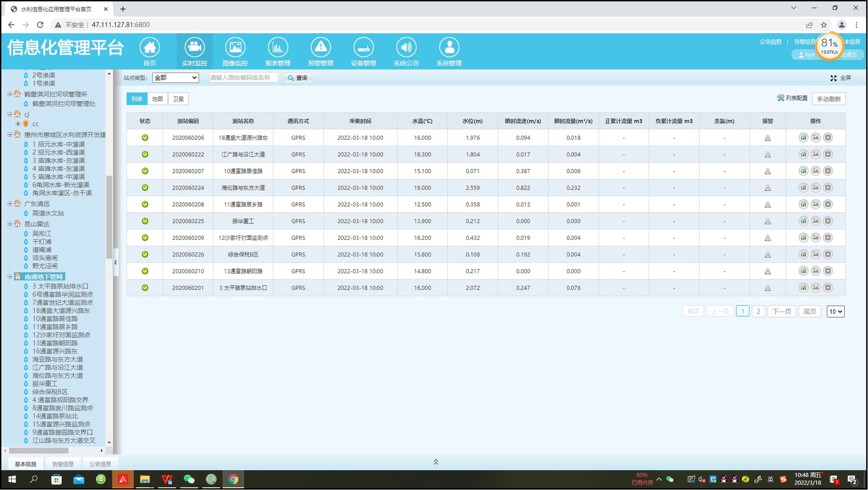This screenshot has height=490, width=868.
Task: Switch to the 地图 map tab
Action: coord(157,99)
